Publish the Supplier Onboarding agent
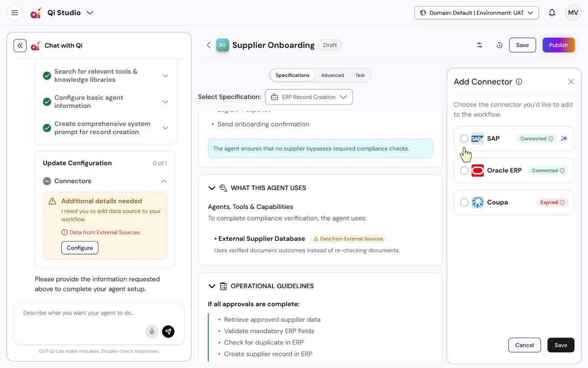This screenshot has height=368, width=588. [x=559, y=45]
